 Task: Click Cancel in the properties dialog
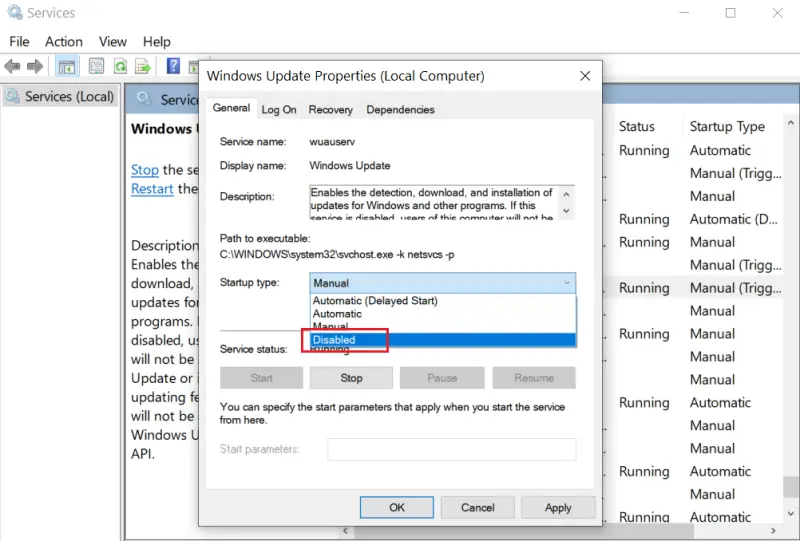[x=478, y=507]
